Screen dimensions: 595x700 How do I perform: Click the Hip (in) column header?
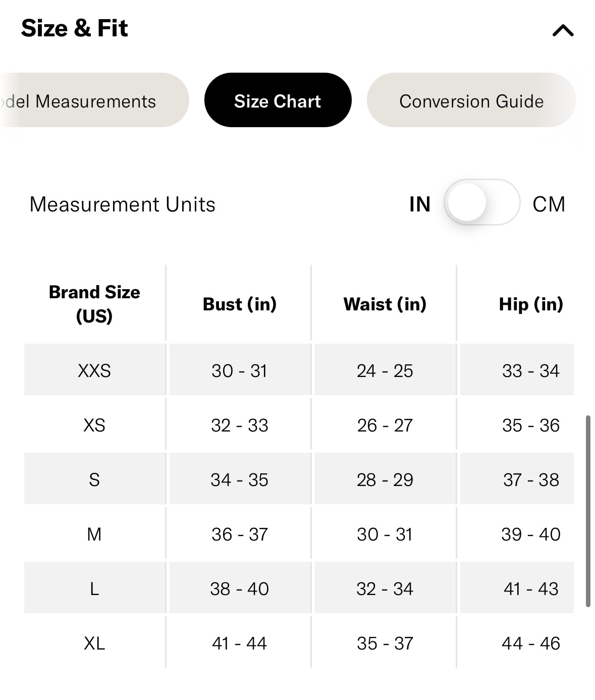coord(530,304)
